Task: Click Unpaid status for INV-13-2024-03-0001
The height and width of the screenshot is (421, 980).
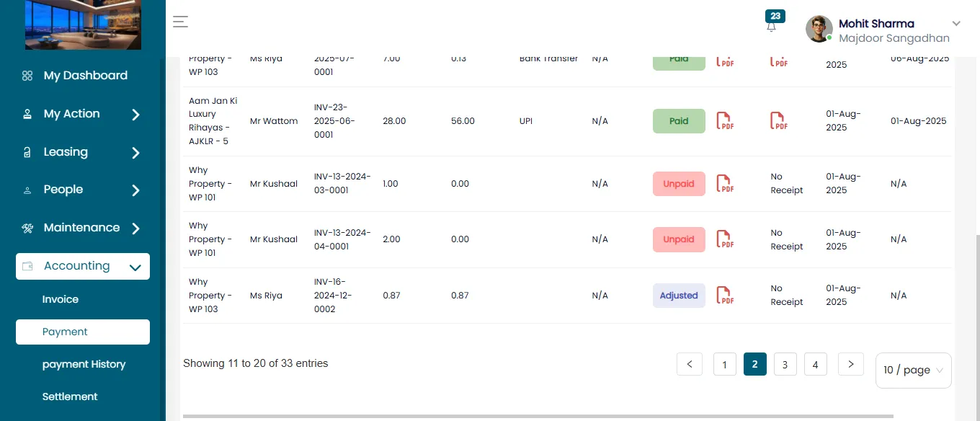Action: [679, 184]
